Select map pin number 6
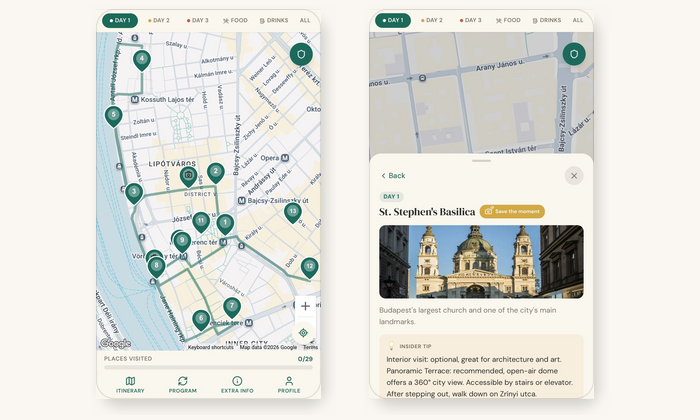The height and width of the screenshot is (420, 700). (x=201, y=320)
